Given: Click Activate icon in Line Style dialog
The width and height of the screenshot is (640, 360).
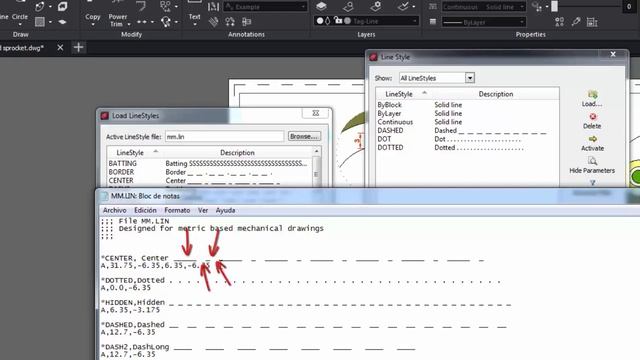Looking at the screenshot, I should [x=593, y=139].
